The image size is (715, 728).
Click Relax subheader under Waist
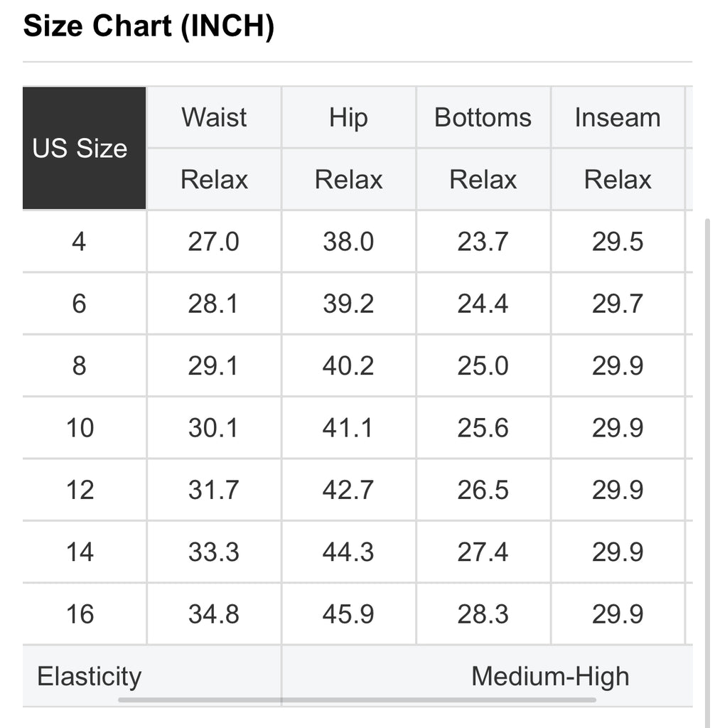(x=214, y=179)
